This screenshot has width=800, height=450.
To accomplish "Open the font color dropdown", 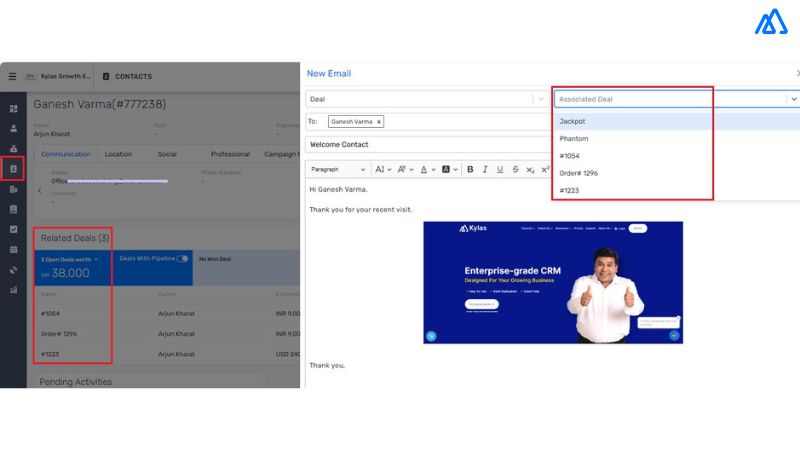I will [x=428, y=169].
